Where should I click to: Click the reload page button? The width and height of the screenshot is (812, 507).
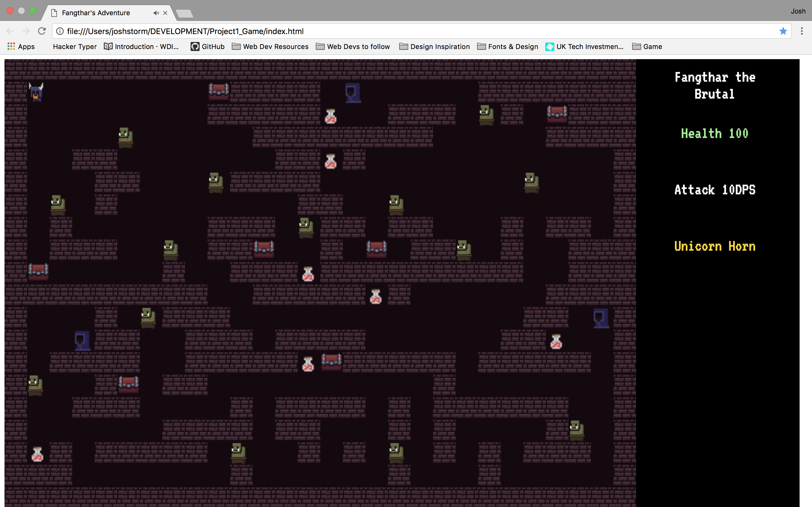pos(42,31)
